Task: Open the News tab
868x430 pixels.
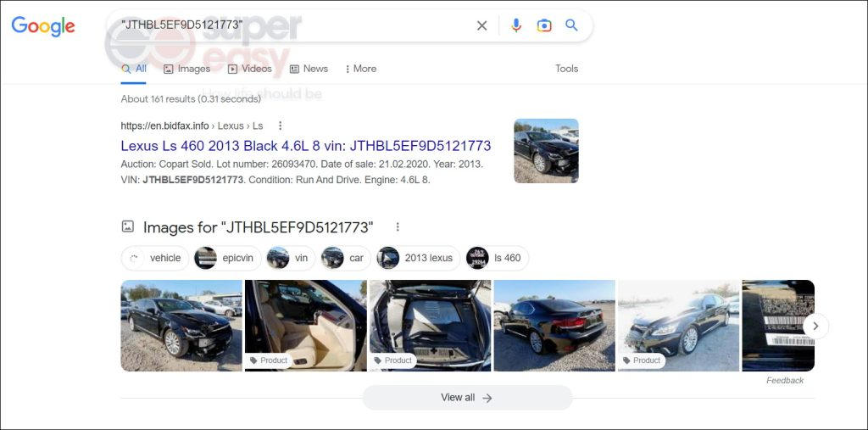Action: tap(309, 69)
